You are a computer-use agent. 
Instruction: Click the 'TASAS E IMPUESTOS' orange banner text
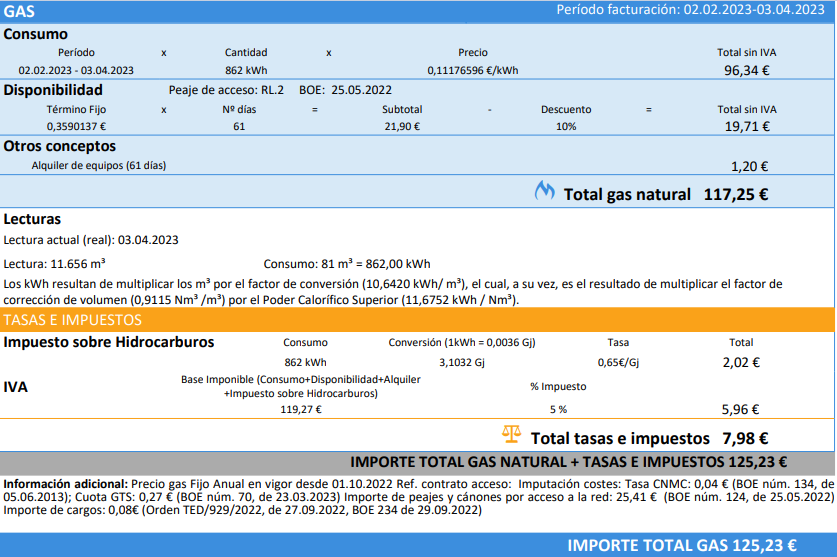point(73,320)
